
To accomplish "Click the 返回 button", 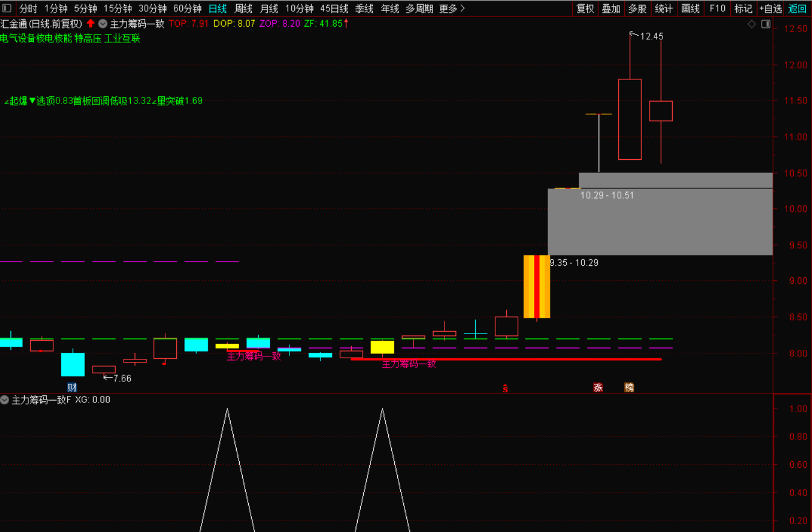I will coord(797,8).
